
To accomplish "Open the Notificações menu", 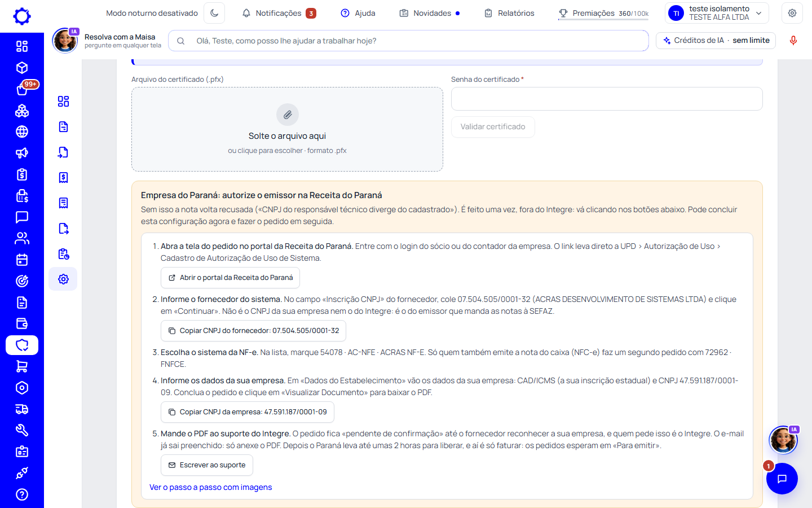I will pos(279,13).
